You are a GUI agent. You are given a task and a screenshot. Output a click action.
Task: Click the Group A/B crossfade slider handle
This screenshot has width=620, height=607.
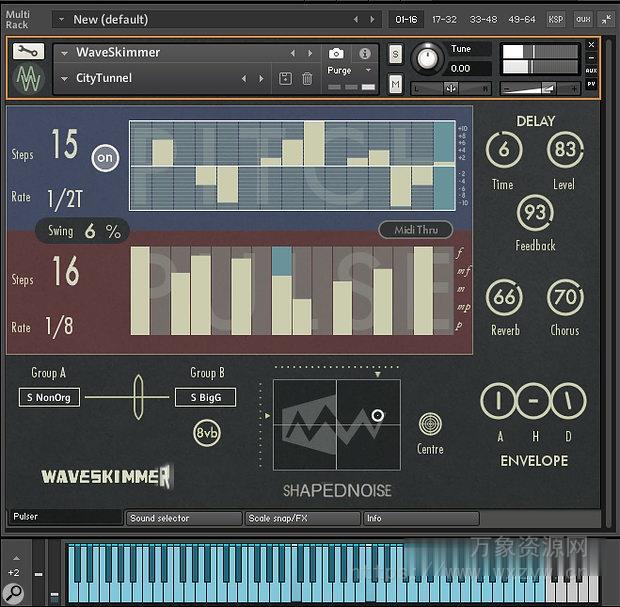[x=138, y=397]
